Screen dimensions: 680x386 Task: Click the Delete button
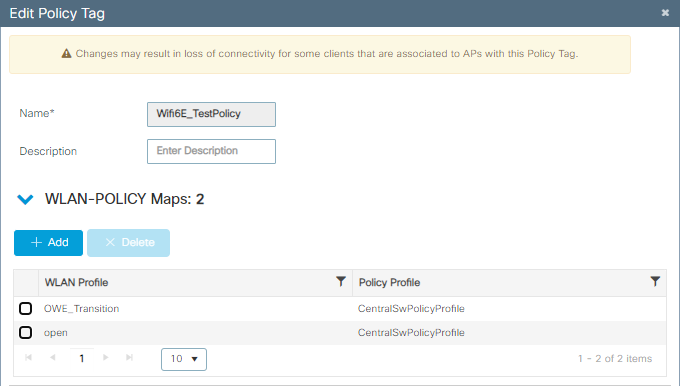pos(128,242)
